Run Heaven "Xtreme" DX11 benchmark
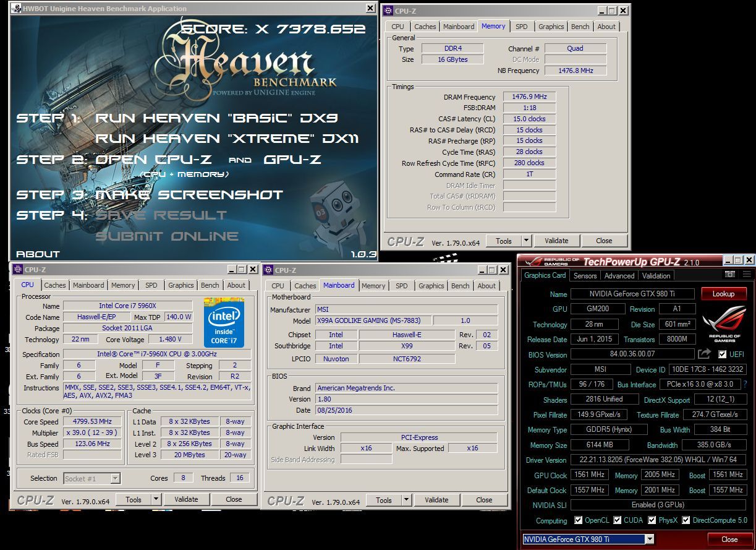Image resolution: width=756 pixels, height=550 pixels. point(227,139)
